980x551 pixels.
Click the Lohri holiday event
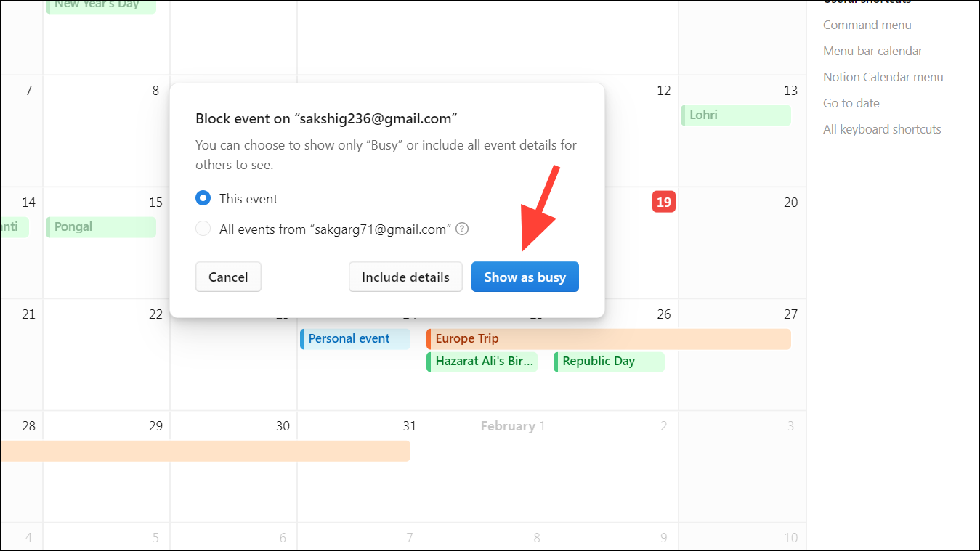735,115
